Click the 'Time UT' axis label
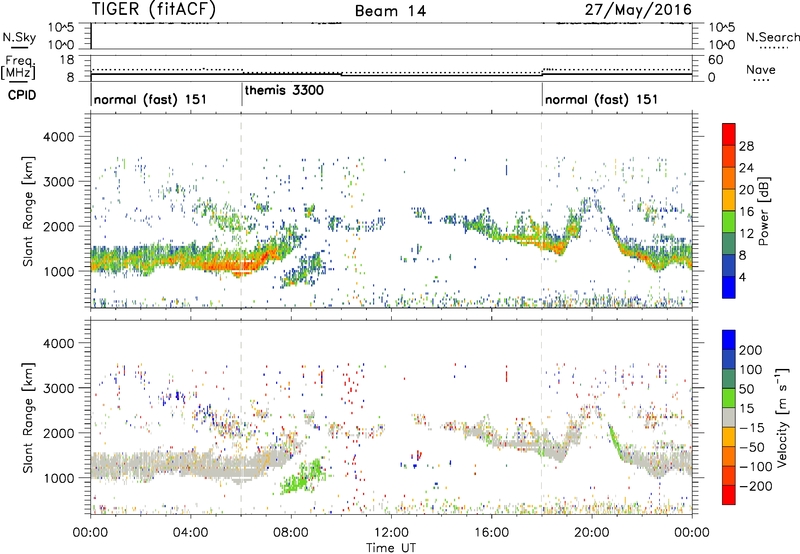The width and height of the screenshot is (800, 554). point(391,547)
